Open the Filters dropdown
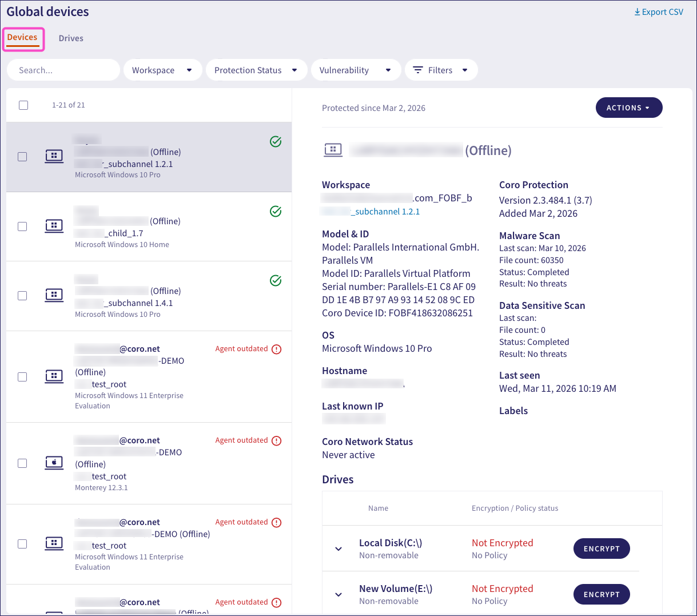The width and height of the screenshot is (697, 616). (x=441, y=70)
